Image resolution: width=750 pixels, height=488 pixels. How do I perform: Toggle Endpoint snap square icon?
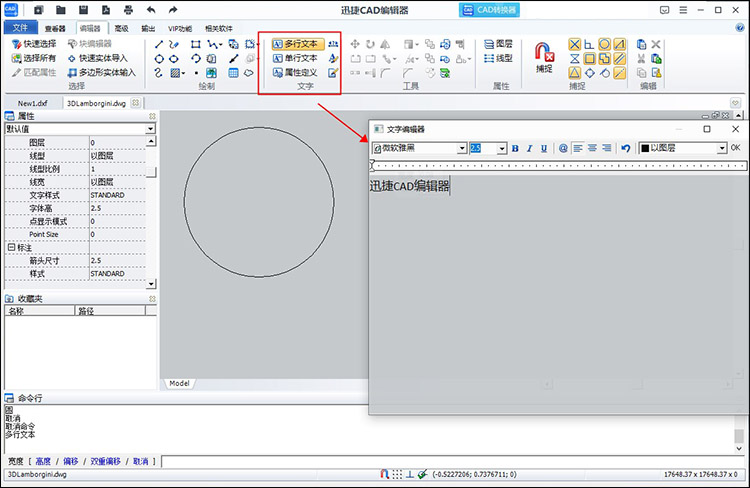[590, 59]
